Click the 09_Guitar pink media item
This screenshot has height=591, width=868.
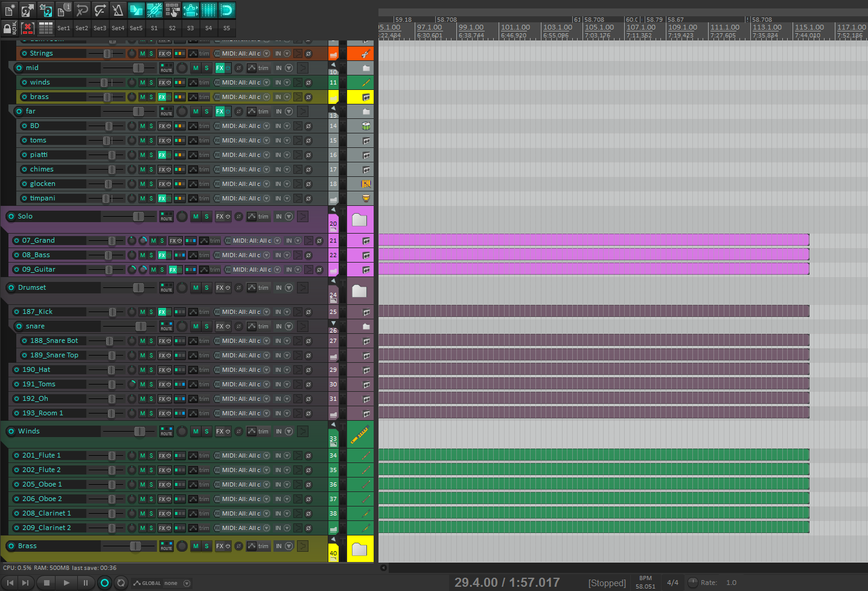click(593, 269)
